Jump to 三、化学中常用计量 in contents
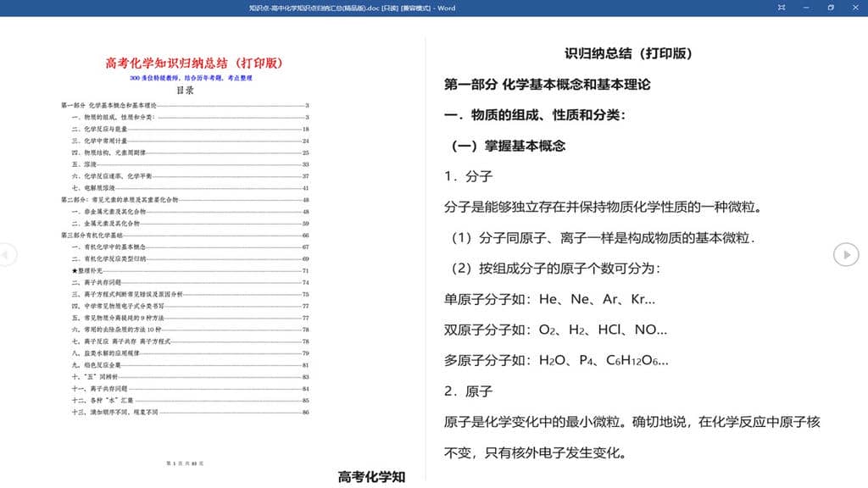Image resolution: width=868 pixels, height=488 pixels. (99, 141)
